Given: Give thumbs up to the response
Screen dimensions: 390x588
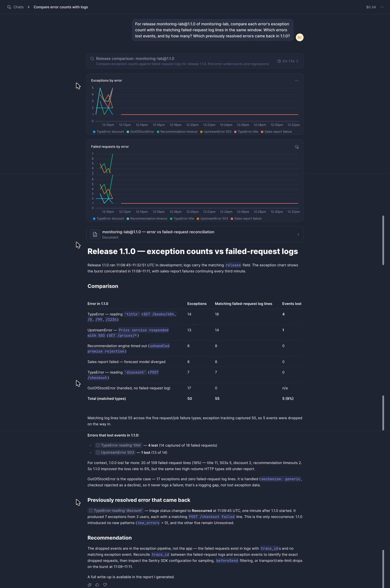Looking at the screenshot, I should click(x=97, y=585).
